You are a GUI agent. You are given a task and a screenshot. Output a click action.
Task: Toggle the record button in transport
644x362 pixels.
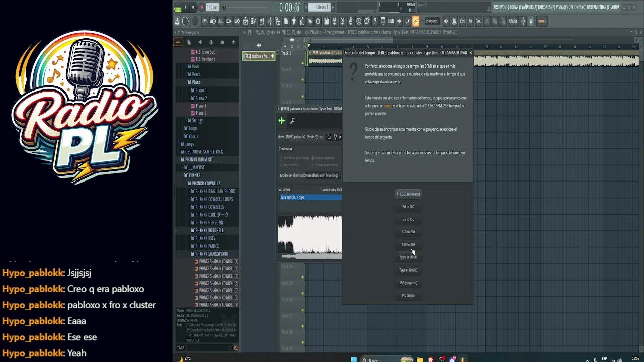pyautogui.click(x=202, y=7)
